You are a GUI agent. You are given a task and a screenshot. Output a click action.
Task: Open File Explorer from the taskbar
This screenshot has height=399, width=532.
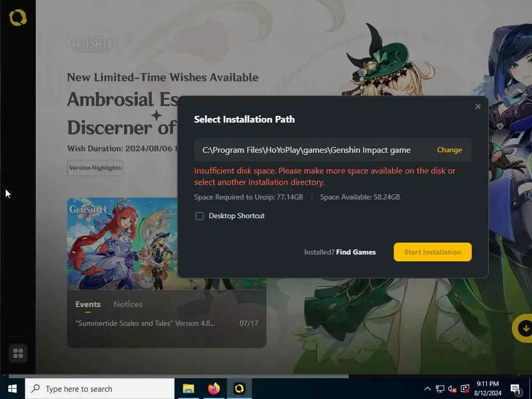188,389
